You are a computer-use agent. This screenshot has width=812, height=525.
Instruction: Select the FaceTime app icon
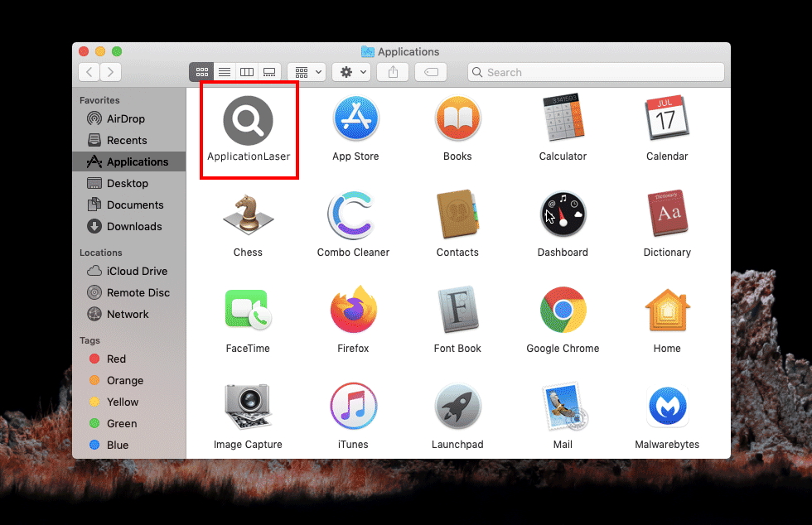[248, 310]
